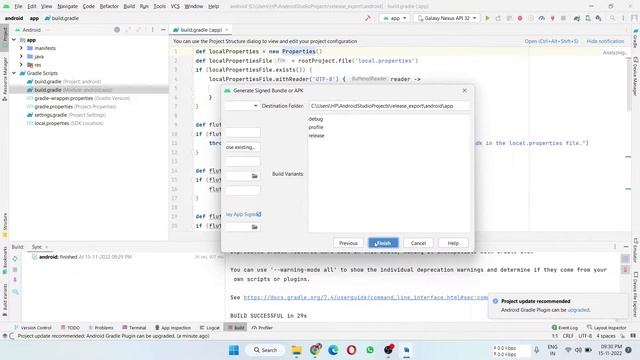The width and height of the screenshot is (640, 360).
Task: Select the release build variant
Action: click(x=316, y=136)
